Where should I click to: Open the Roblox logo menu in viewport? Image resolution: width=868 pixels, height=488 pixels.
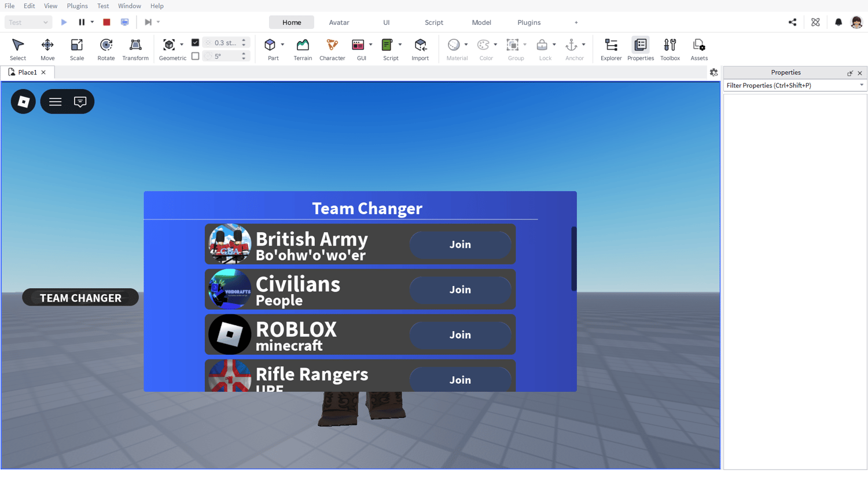pos(23,102)
